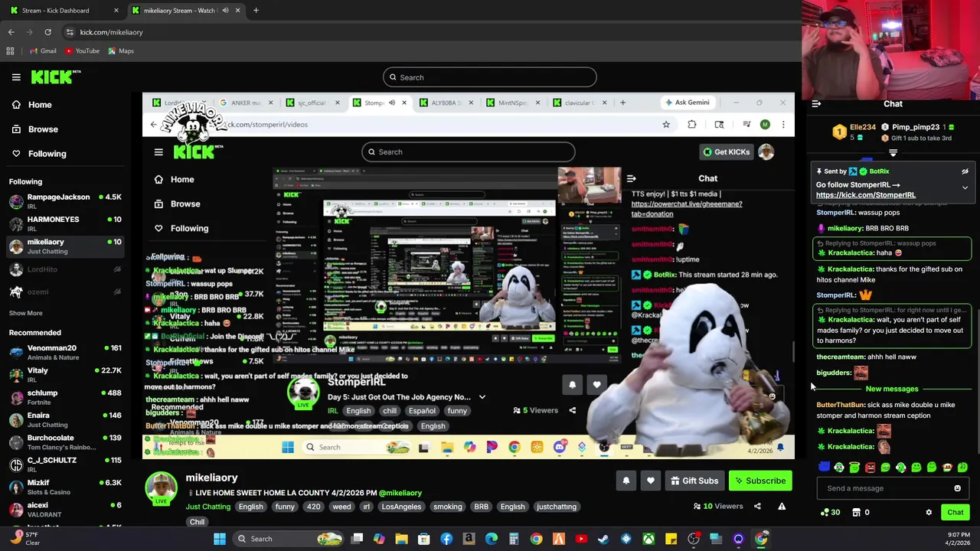Viewport: 980px width, 551px height.
Task: Click the browser back arrow
Action: coord(11,32)
